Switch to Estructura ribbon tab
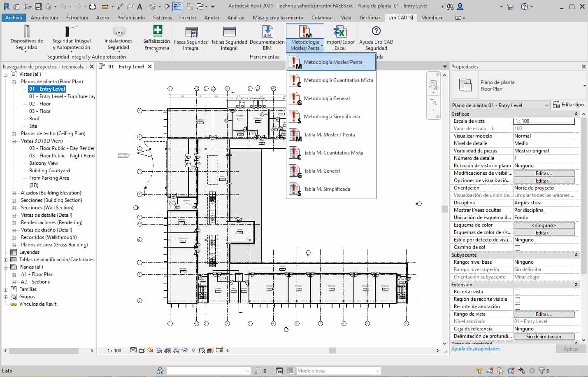The image size is (588, 377). pyautogui.click(x=77, y=18)
